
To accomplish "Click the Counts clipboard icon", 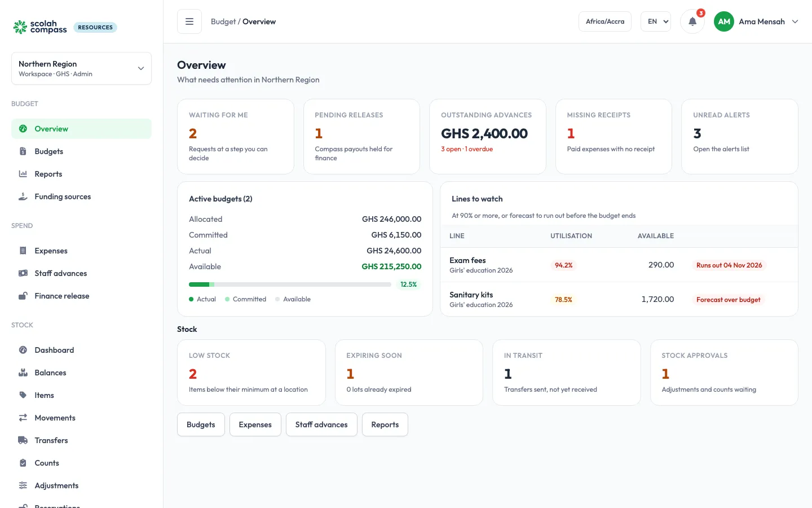I will pos(23,463).
